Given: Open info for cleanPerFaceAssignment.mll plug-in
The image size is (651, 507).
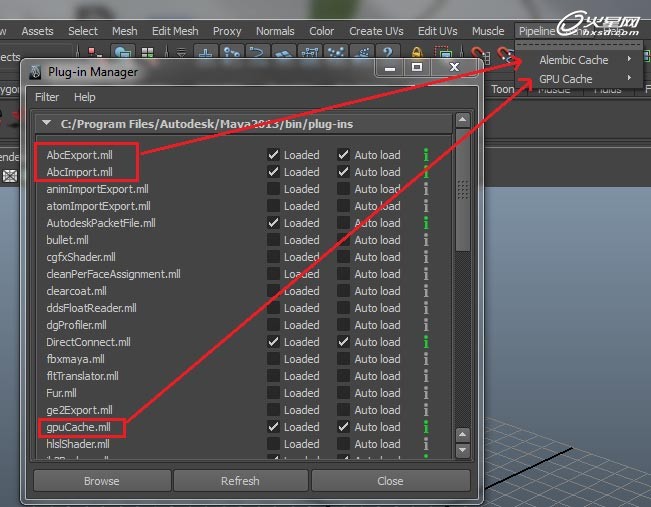Looking at the screenshot, I should tap(426, 274).
